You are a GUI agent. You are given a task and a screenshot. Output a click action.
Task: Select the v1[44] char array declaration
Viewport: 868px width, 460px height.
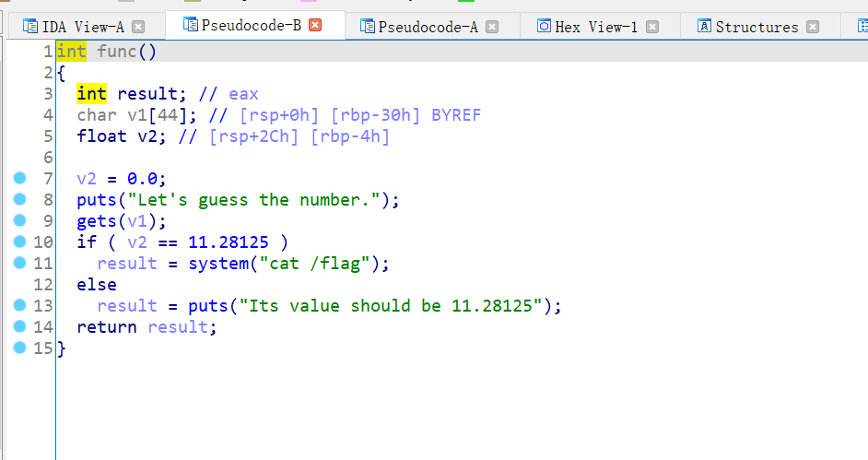[x=136, y=115]
